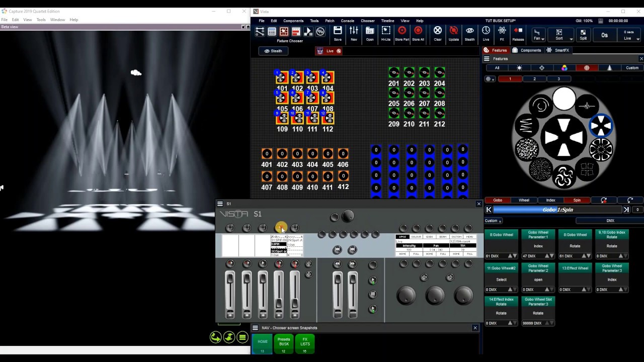Click the Update icon
This screenshot has height=362, width=644.
tap(454, 34)
